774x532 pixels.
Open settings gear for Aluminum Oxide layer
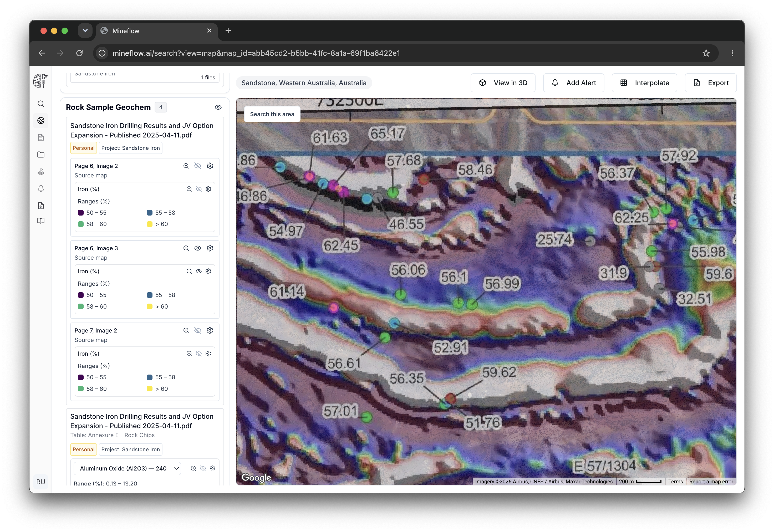click(x=212, y=469)
